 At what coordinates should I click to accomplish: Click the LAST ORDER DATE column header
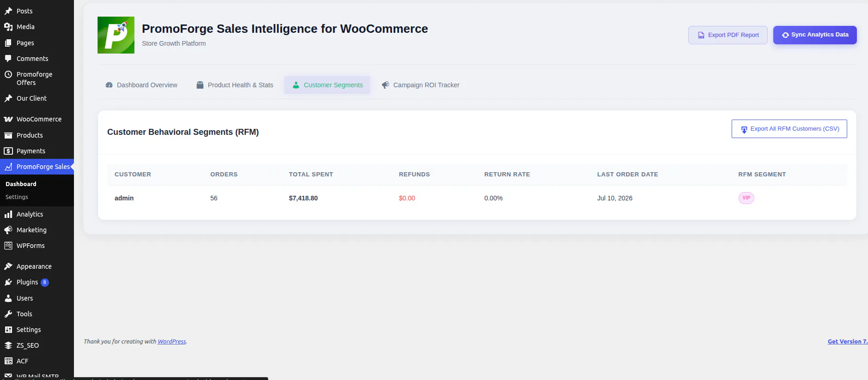coord(628,175)
